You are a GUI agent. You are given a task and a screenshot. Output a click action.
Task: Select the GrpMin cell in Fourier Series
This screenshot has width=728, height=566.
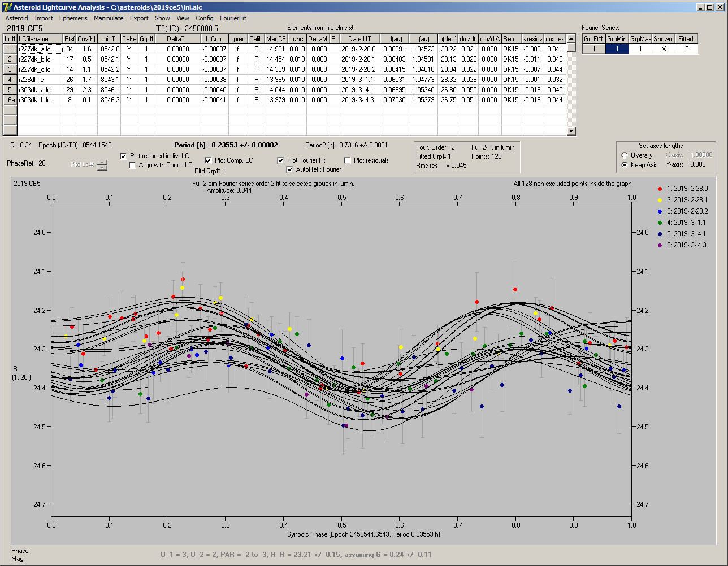click(x=617, y=49)
